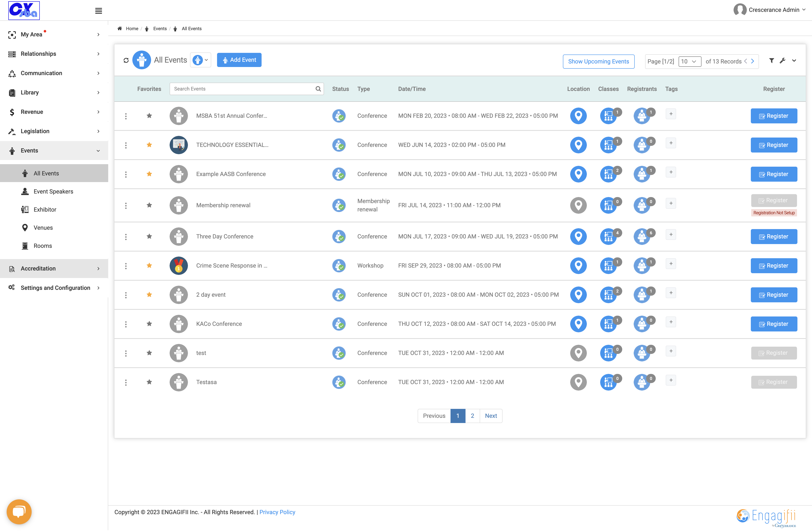Open the filter funnel icon
The width and height of the screenshot is (812, 531).
(771, 60)
